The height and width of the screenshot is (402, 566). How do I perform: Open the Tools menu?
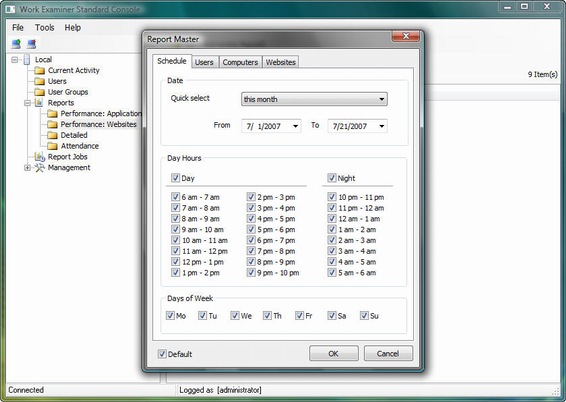coord(45,27)
